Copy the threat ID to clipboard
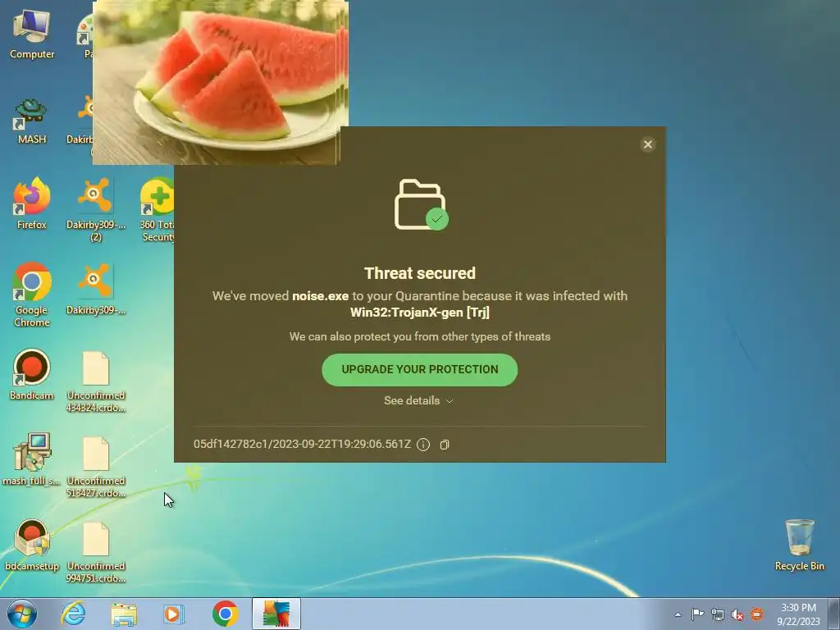This screenshot has height=630, width=840. [x=444, y=445]
